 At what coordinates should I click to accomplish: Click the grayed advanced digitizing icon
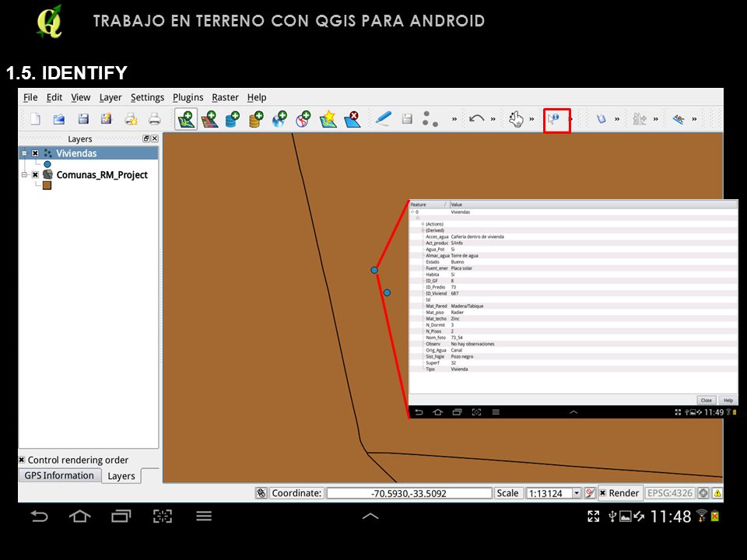[640, 118]
